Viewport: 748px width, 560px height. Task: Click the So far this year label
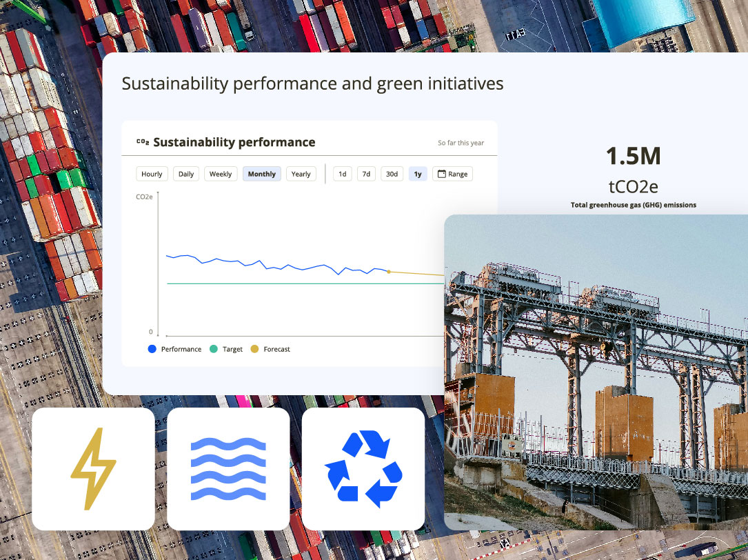point(461,143)
